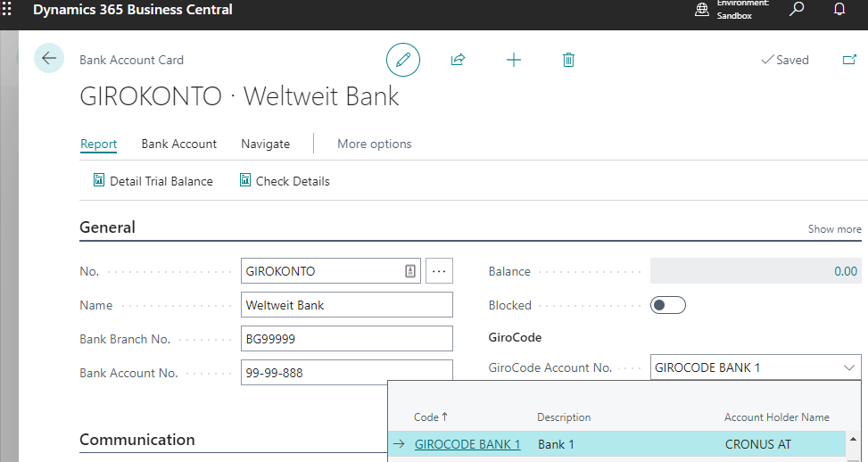Viewport: 868px width, 462px height.
Task: Click the pencil edit icon
Action: 403,60
